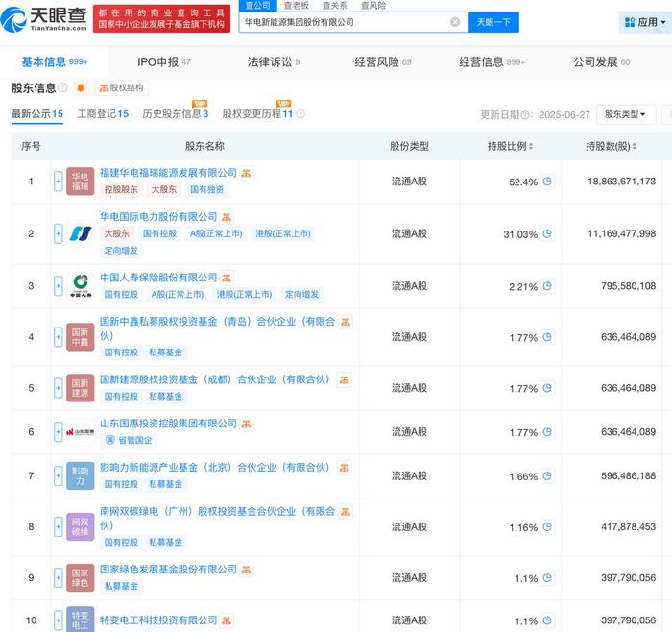Clear the search box with X icon
Viewport: 672px width, 632px height.
[455, 22]
